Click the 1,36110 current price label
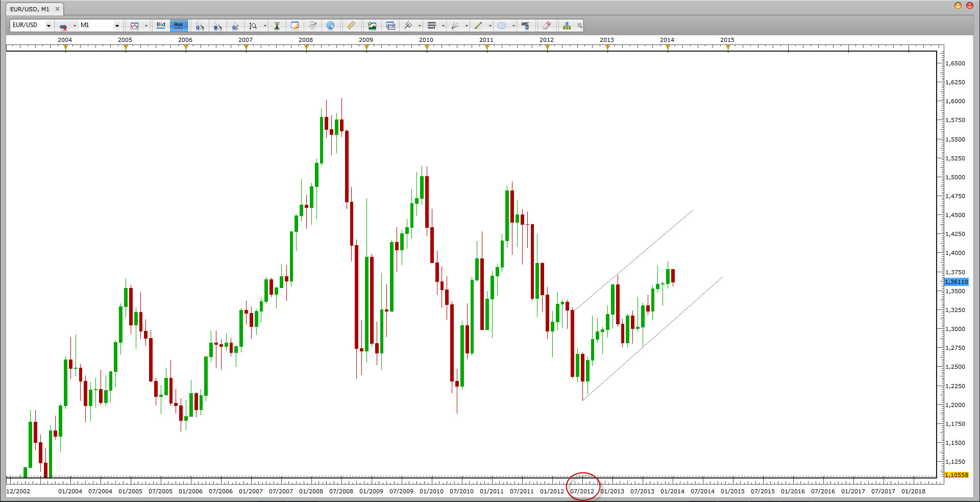The height and width of the screenshot is (502, 980). [956, 282]
